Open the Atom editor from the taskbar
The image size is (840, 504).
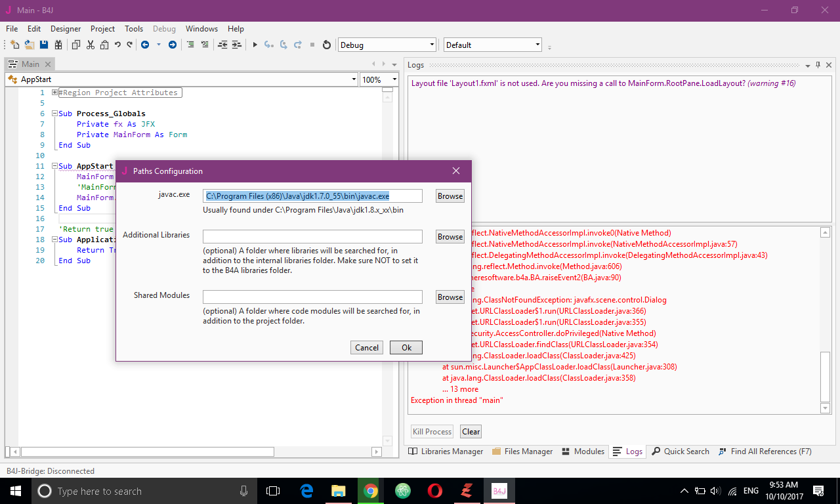coord(403,491)
